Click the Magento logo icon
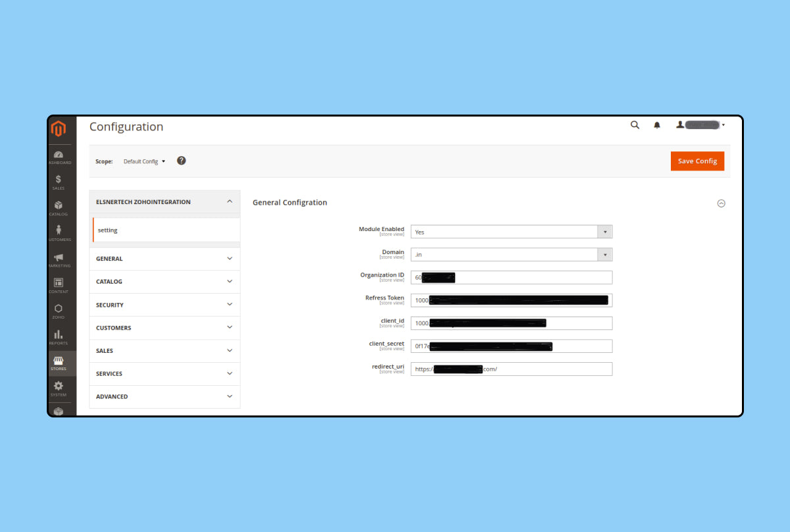Screen dimensions: 790x532 (59, 128)
